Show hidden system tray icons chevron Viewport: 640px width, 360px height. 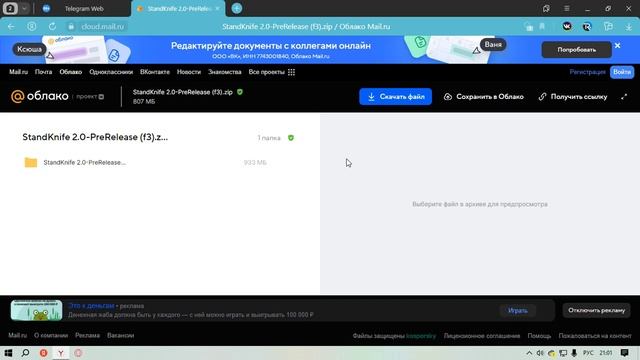click(529, 353)
